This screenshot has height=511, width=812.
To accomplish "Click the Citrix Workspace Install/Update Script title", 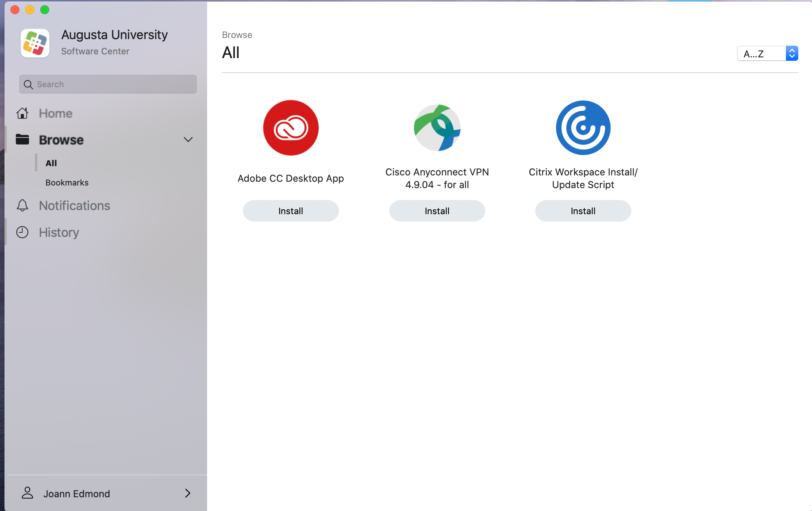I will (583, 178).
